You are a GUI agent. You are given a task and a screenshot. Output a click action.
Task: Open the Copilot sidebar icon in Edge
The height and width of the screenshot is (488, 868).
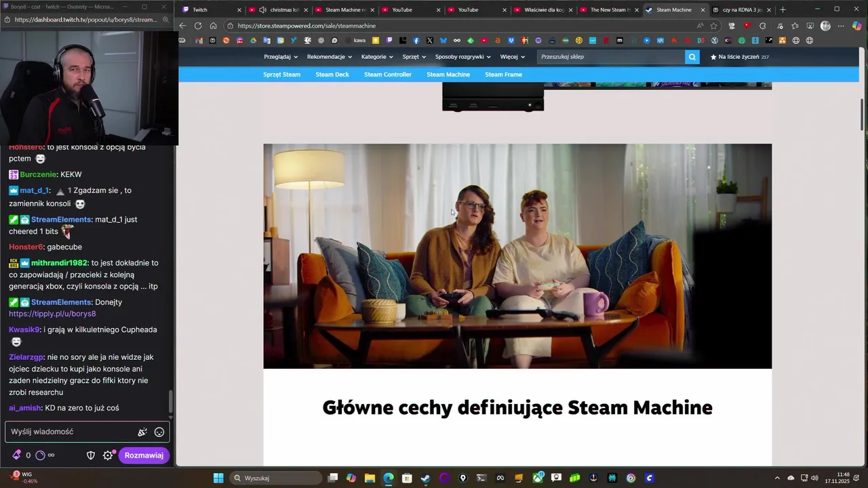pos(857,26)
